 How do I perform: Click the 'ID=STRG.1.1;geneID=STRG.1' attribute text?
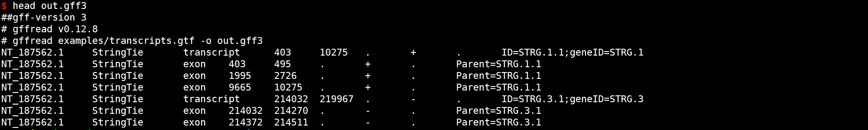[572, 53]
